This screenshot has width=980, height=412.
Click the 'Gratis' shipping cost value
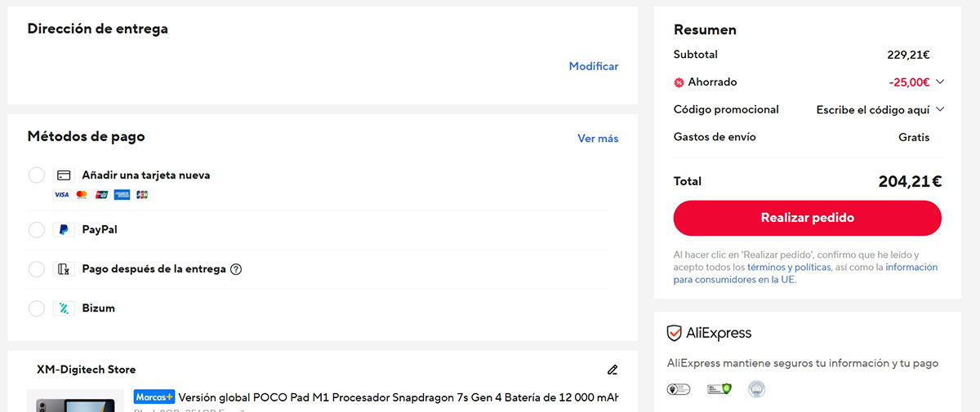click(x=914, y=137)
